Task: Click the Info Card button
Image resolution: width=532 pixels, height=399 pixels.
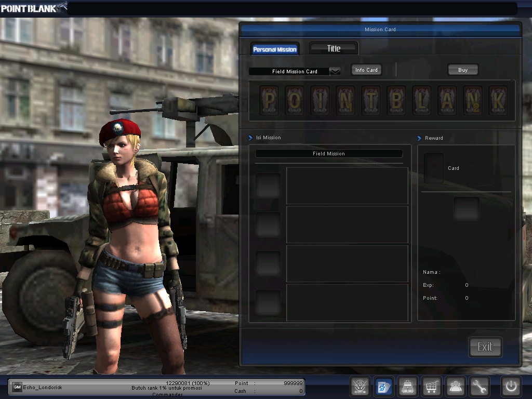Action: pyautogui.click(x=366, y=70)
